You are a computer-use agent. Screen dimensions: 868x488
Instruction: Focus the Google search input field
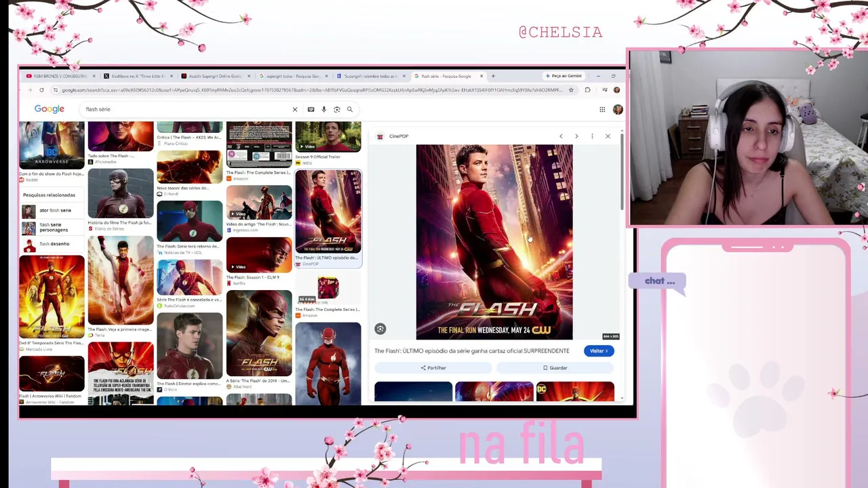coord(186,109)
